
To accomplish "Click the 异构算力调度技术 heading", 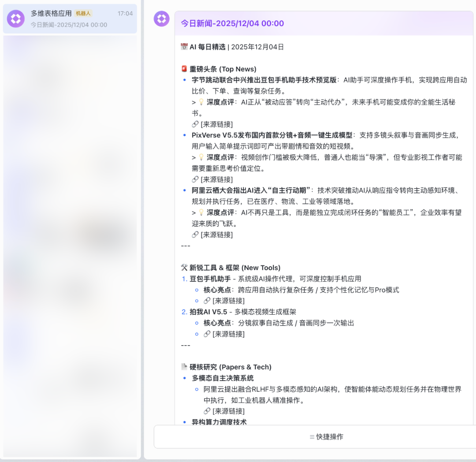I will [219, 422].
